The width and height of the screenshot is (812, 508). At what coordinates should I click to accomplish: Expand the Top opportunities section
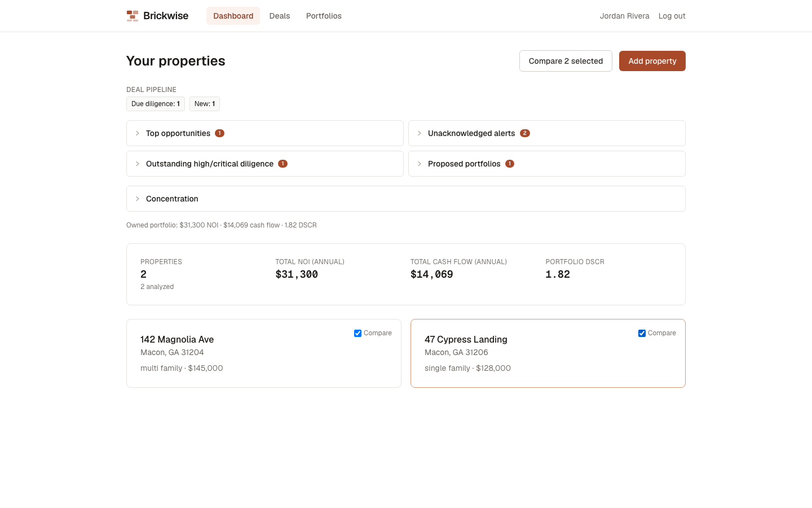(265, 133)
